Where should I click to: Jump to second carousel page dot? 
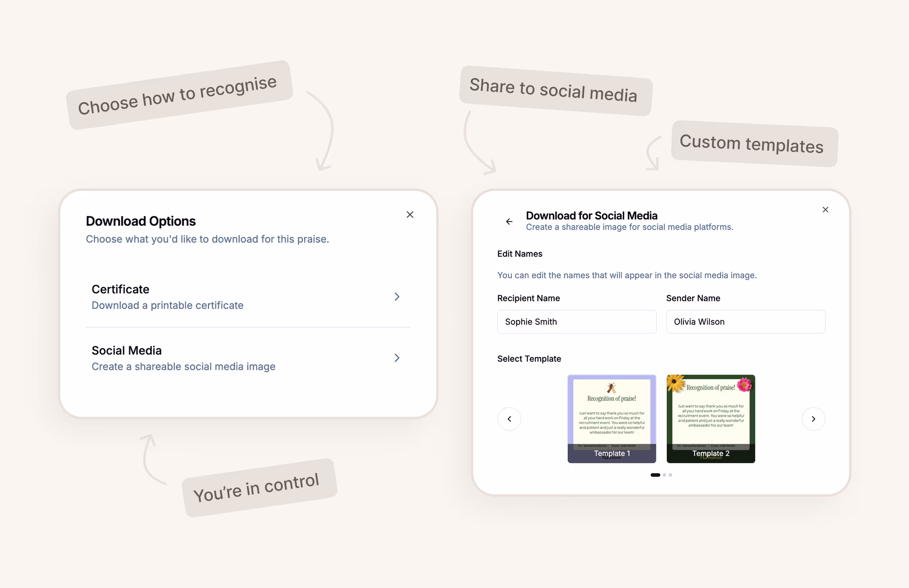click(664, 475)
